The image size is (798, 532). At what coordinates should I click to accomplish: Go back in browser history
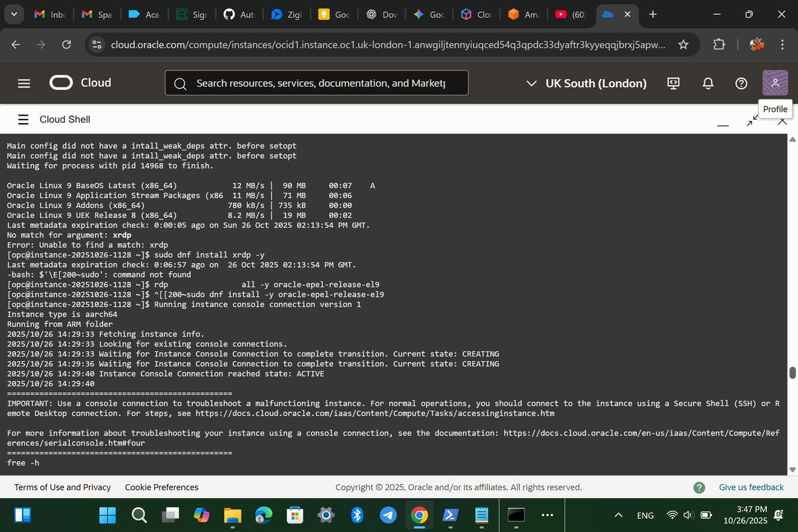coord(16,45)
